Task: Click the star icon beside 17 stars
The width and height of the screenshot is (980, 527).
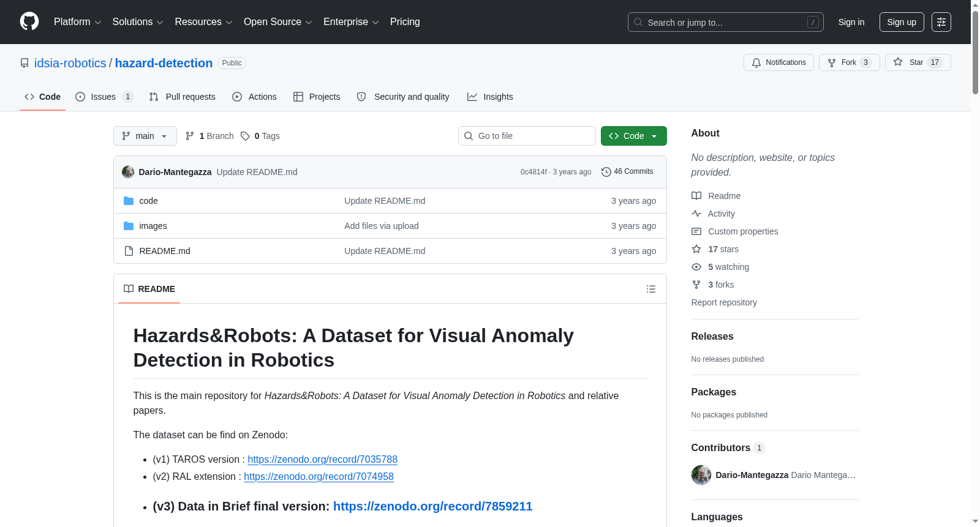Action: coord(696,249)
